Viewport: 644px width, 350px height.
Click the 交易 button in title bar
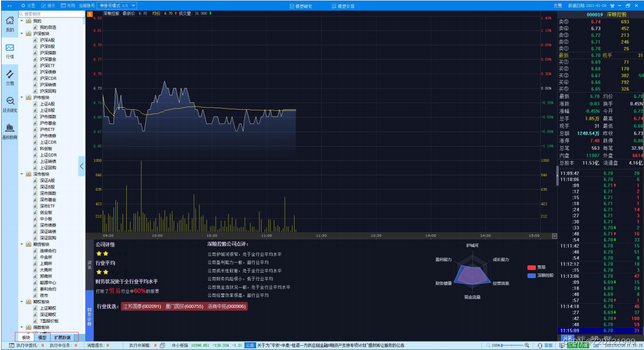point(558,5)
